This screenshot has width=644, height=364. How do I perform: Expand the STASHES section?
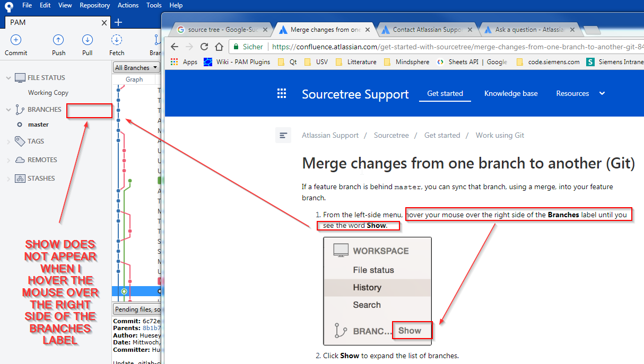pyautogui.click(x=8, y=179)
